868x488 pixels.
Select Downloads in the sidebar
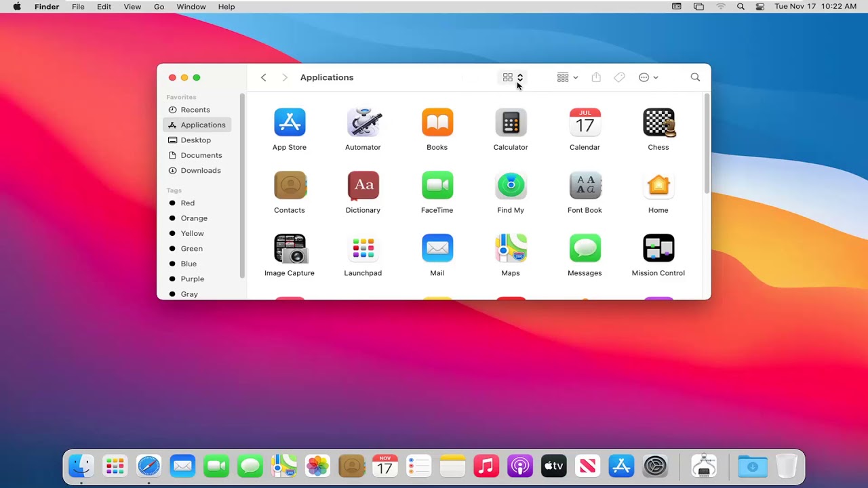pyautogui.click(x=201, y=170)
